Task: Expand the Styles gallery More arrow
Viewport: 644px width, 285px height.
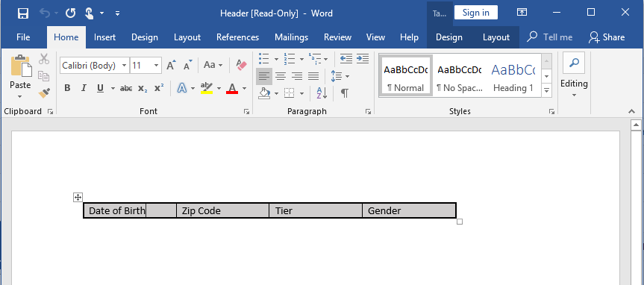Action: pyautogui.click(x=546, y=90)
